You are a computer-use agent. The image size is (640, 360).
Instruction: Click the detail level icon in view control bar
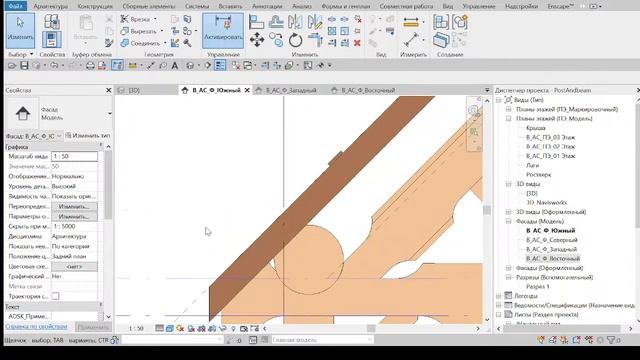(x=160, y=328)
